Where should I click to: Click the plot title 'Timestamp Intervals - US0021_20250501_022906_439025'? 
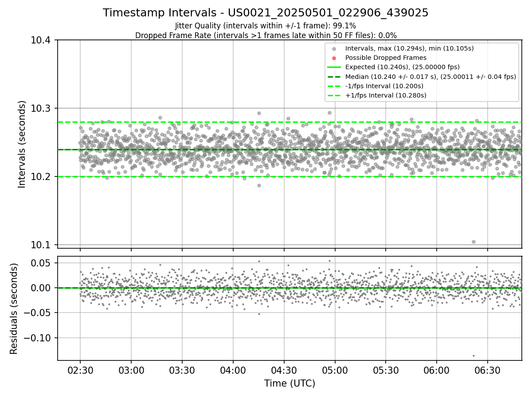pyautogui.click(x=266, y=13)
